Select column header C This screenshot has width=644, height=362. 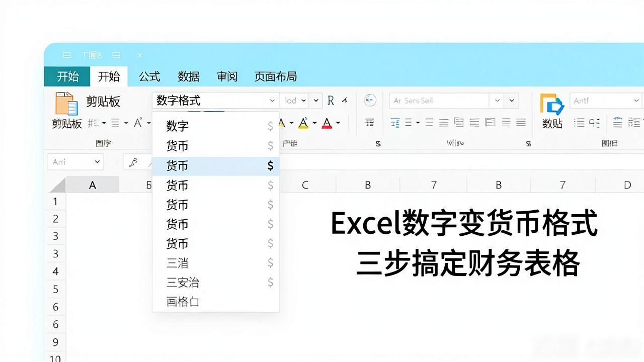point(305,185)
